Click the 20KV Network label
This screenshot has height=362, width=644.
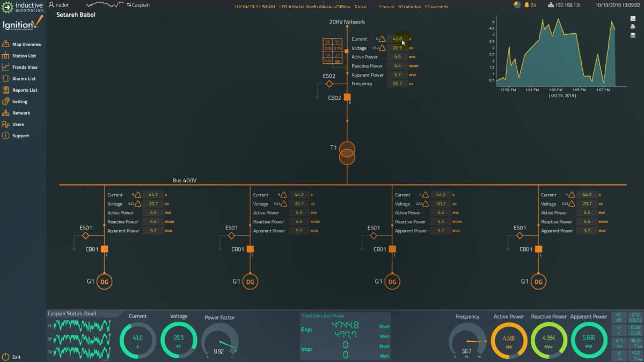coord(347,22)
